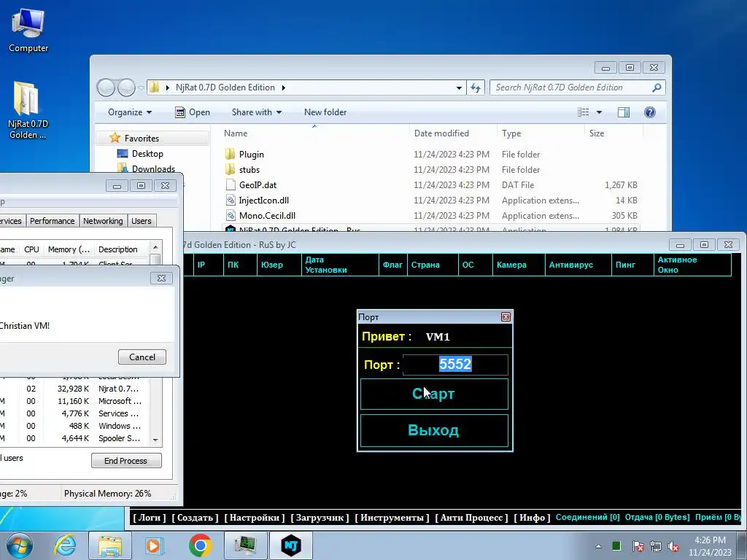
Task: Close the Порт dialog
Action: tap(506, 316)
